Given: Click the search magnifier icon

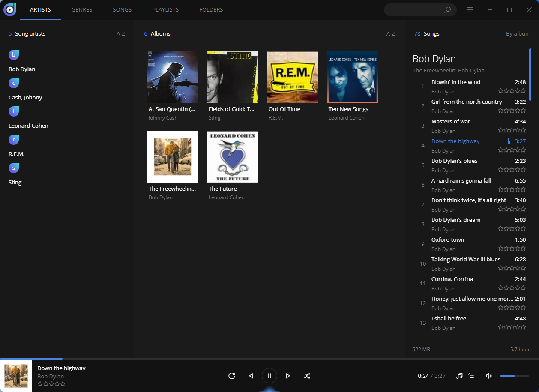Looking at the screenshot, I should pos(448,10).
